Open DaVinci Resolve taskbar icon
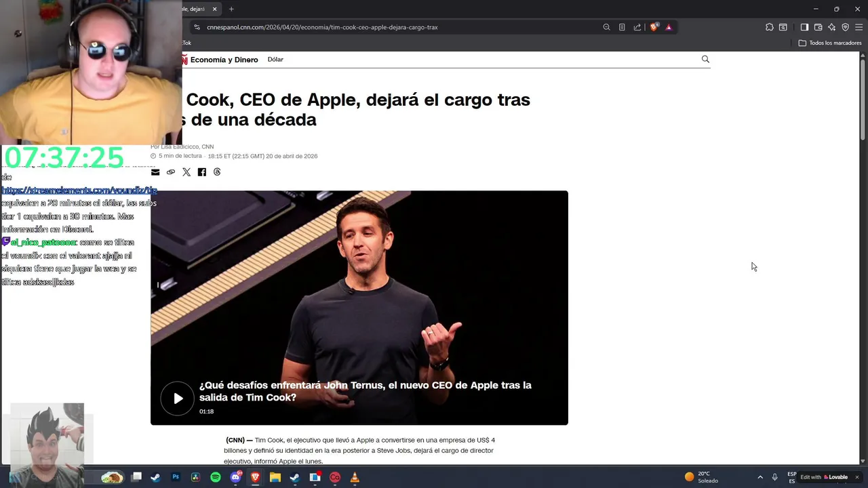The width and height of the screenshot is (868, 488). [195, 477]
